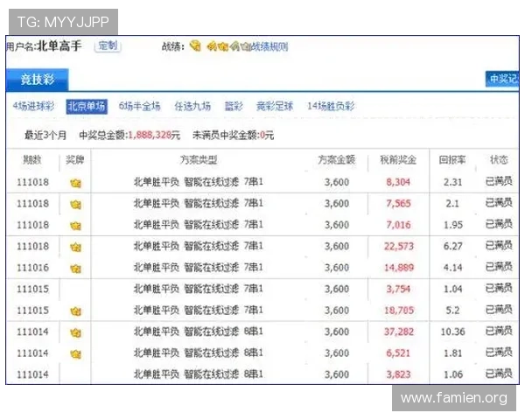Click the 奖牌 column header
Viewport: 525px width, 420px height.
[74, 160]
